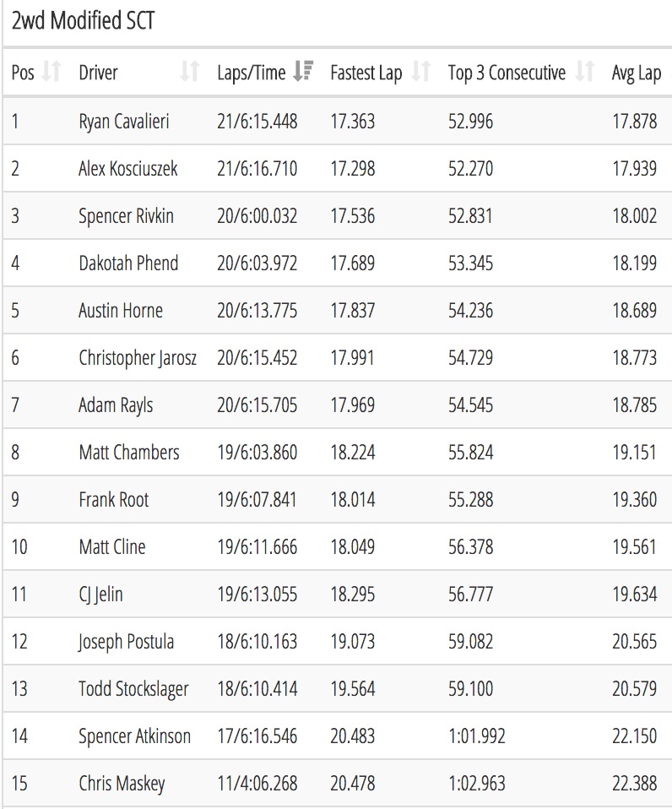672x809 pixels.
Task: Sort by the Pos column arrows
Action: (51, 71)
